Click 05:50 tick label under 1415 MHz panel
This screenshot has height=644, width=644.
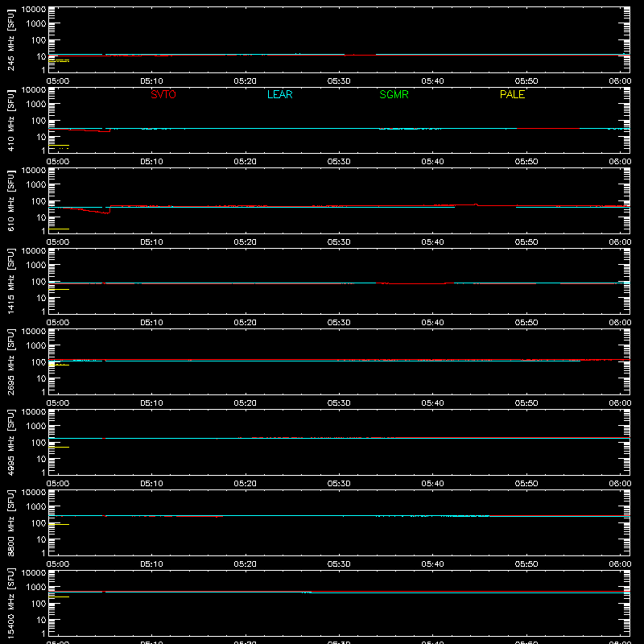point(526,323)
